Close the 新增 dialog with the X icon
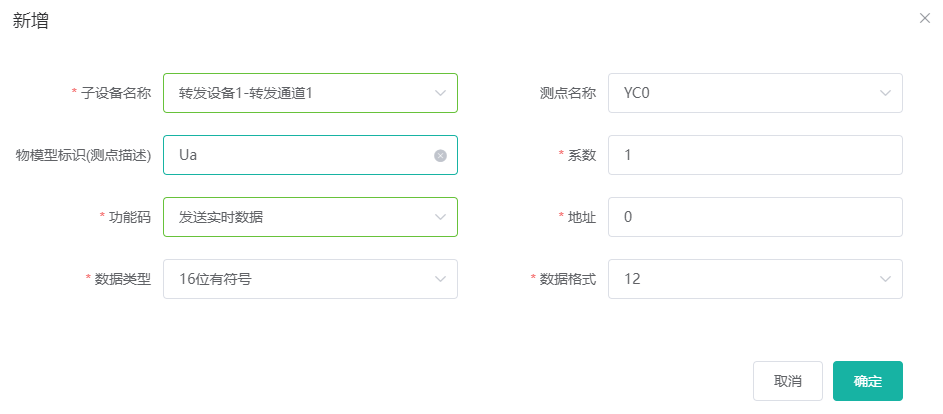 (925, 18)
